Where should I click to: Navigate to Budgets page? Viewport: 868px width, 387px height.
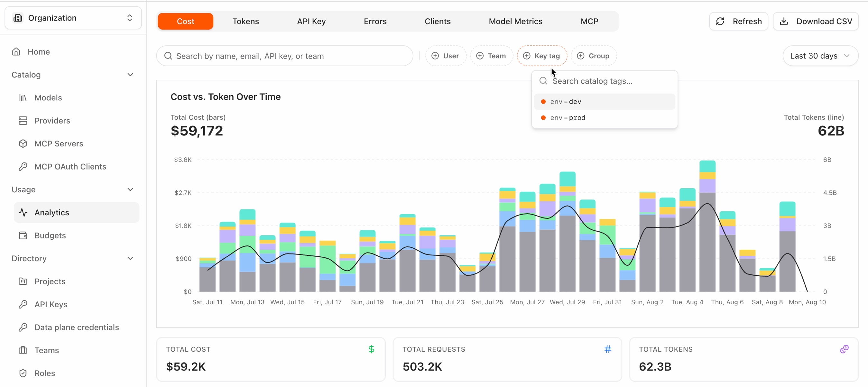click(x=50, y=235)
